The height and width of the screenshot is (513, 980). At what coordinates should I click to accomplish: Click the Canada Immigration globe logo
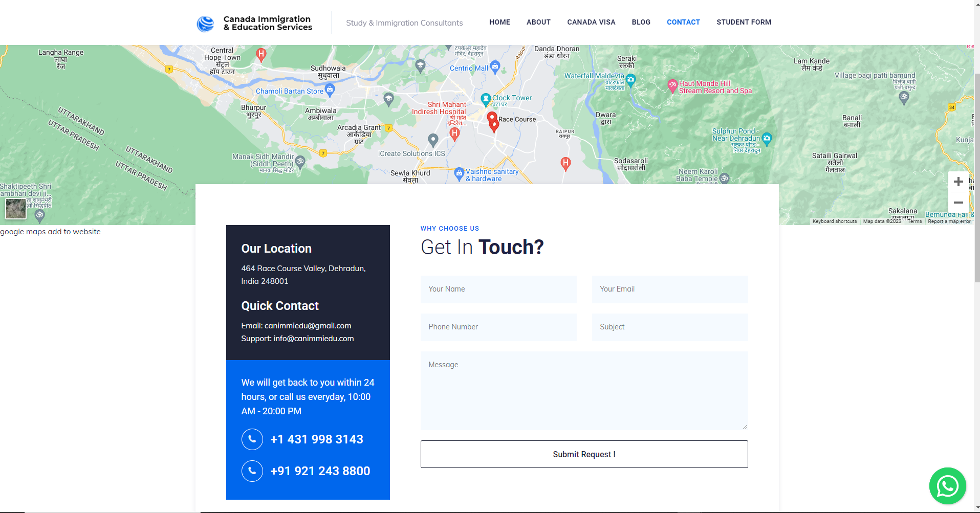coord(206,24)
